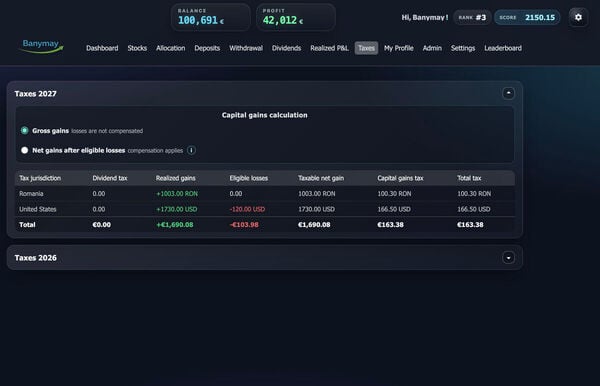This screenshot has height=386, width=600.
Task: Show info about eligible losses compensation
Action: click(x=191, y=150)
